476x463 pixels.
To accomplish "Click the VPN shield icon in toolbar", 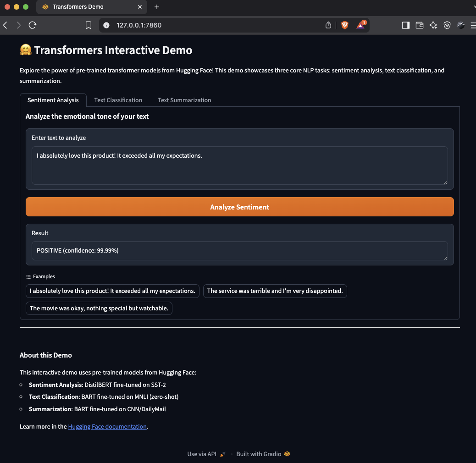I will tap(447, 25).
